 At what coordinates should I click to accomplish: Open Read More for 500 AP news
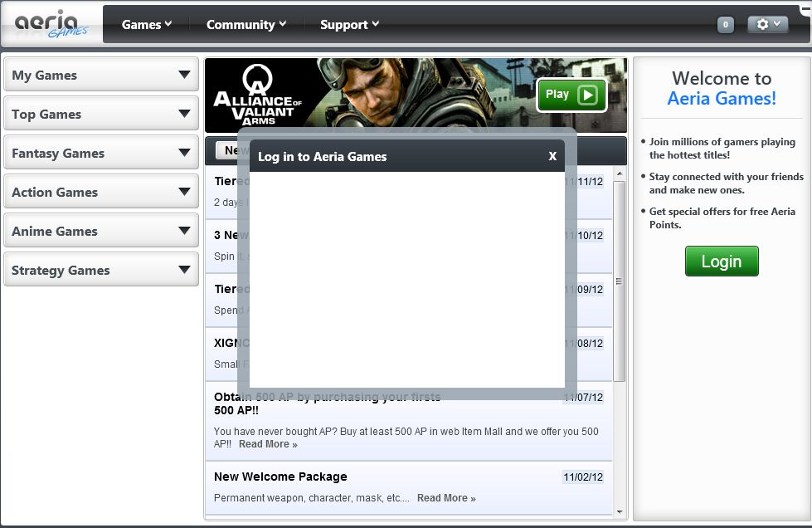(268, 444)
